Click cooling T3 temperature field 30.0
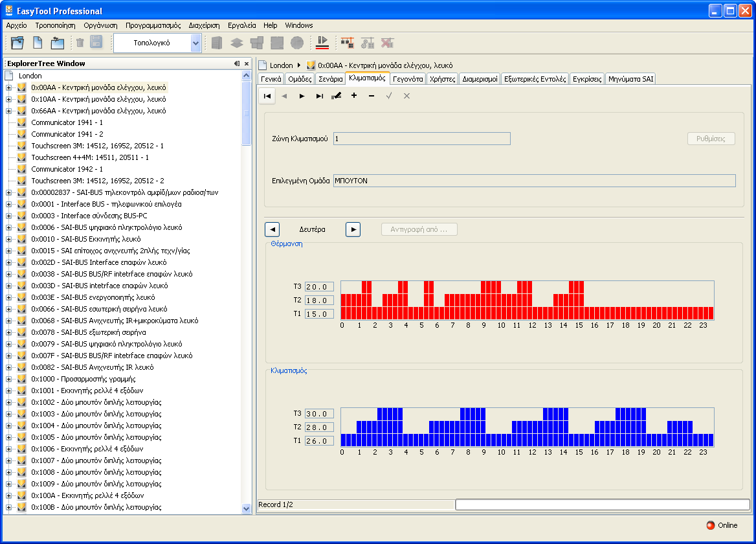This screenshot has width=756, height=544. coord(319,414)
